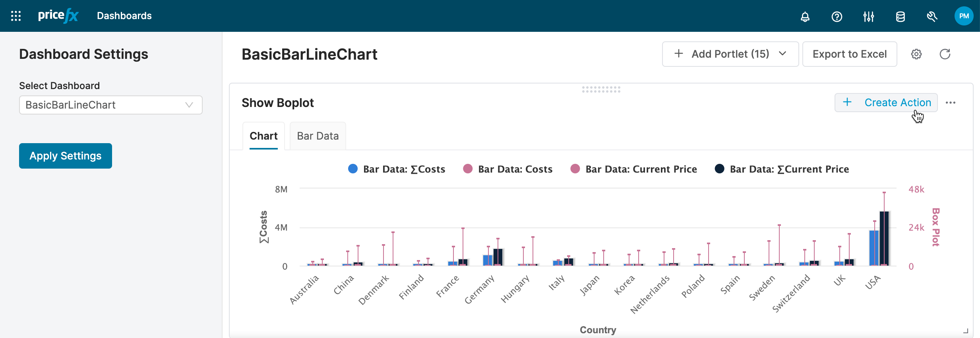Open the PM user profile avatar
Viewport: 980px width, 338px height.
(x=964, y=16)
